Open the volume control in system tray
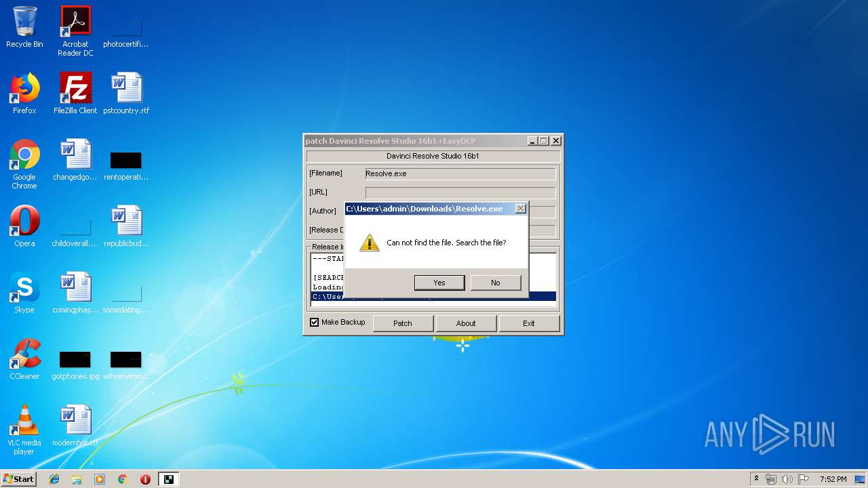Screen dimensions: 868x488 (x=787, y=479)
